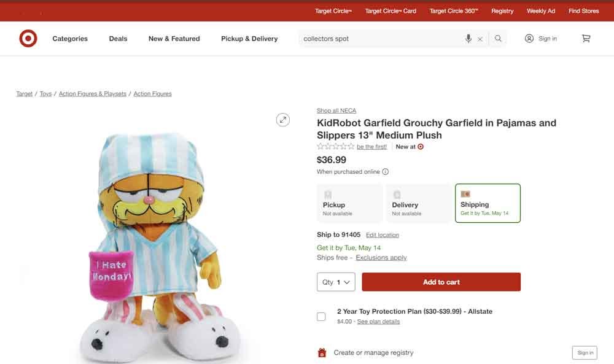This screenshot has height=364, width=614.
Task: Enlarge the product image with the zoom icon
Action: [x=283, y=120]
